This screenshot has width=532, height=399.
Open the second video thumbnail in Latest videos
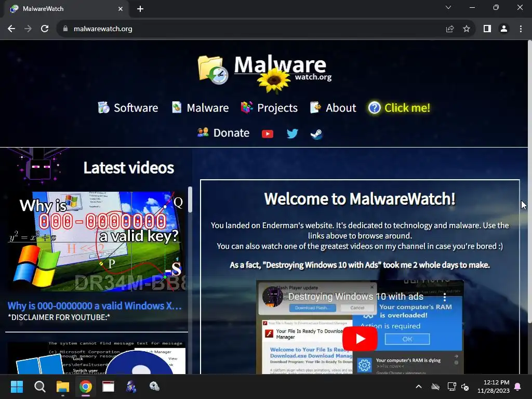pos(96,357)
